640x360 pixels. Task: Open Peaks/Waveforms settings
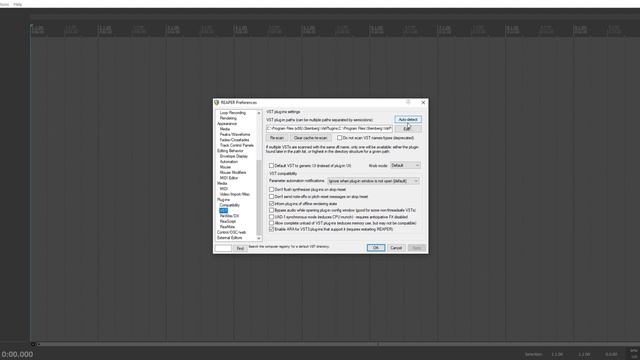pos(235,134)
